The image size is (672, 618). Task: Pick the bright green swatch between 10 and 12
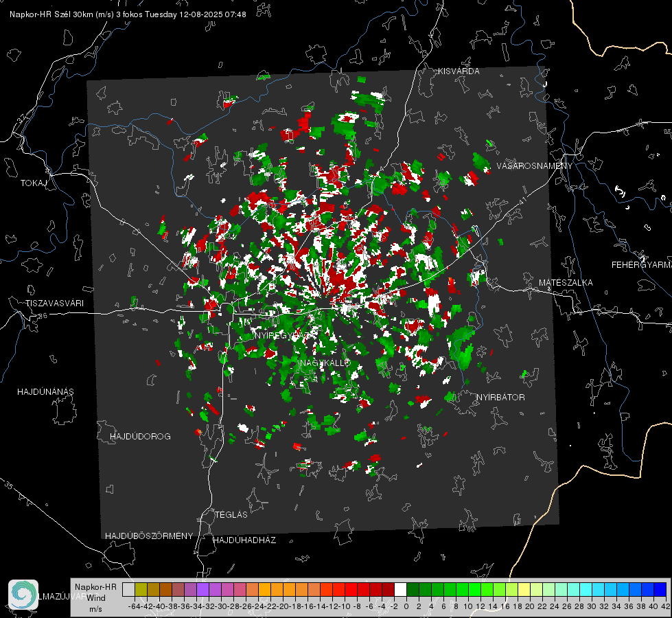click(x=474, y=589)
